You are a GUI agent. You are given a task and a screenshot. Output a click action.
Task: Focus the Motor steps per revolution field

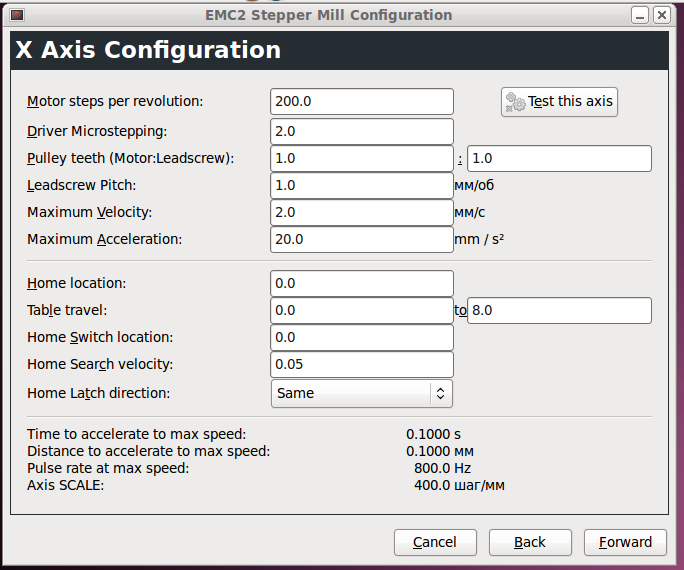tap(362, 101)
